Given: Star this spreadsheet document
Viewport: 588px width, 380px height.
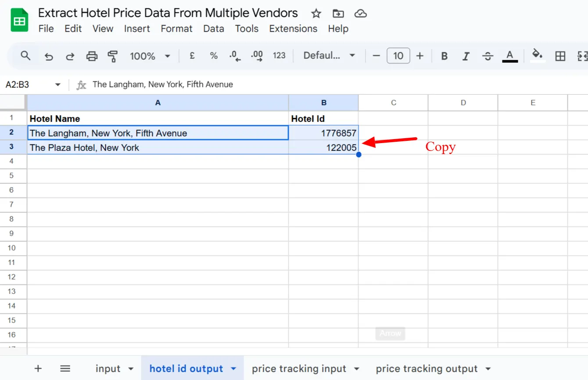Looking at the screenshot, I should pos(316,14).
